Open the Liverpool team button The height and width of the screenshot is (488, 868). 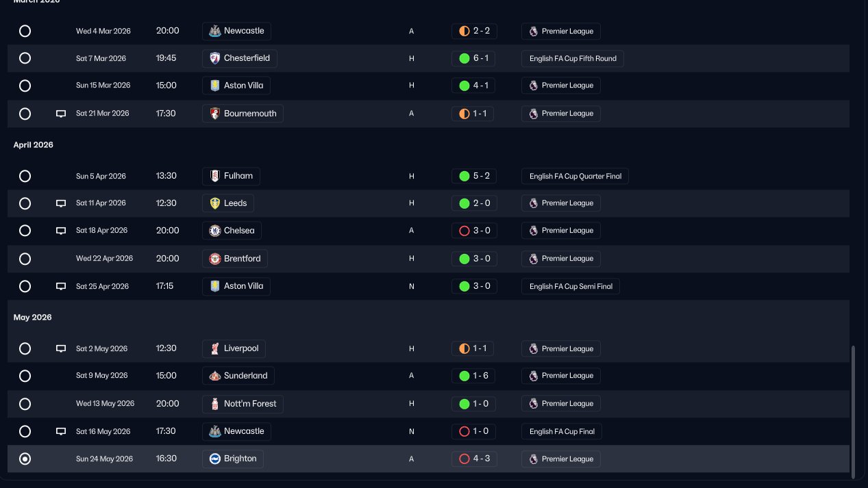[x=234, y=348]
